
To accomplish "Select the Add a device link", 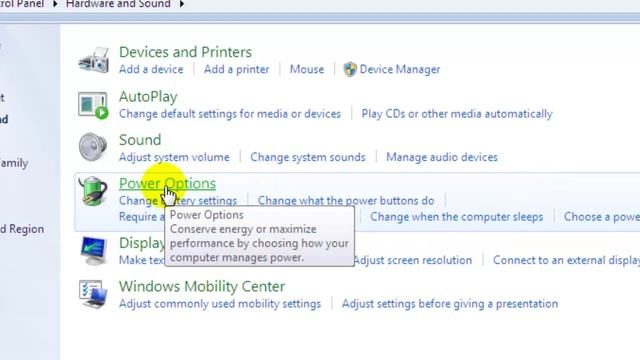I will [x=151, y=69].
